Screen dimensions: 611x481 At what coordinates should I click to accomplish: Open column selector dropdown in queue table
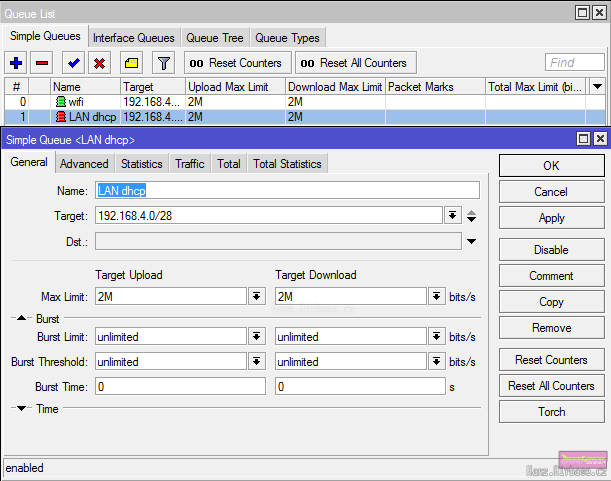(597, 86)
